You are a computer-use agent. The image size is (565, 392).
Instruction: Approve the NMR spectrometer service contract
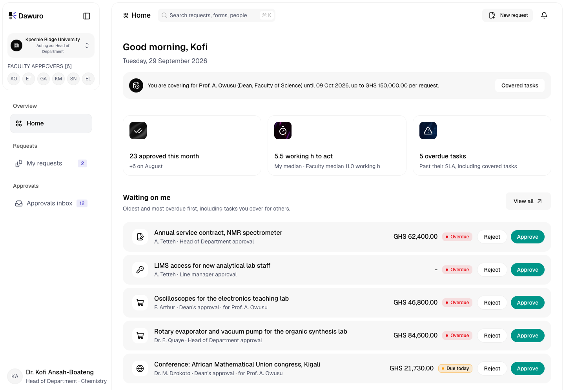(x=528, y=237)
